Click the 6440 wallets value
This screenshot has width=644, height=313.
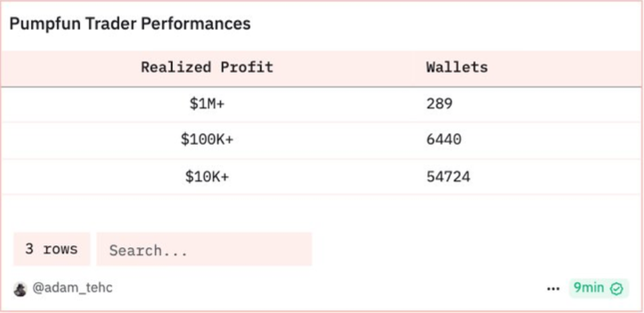pyautogui.click(x=443, y=140)
